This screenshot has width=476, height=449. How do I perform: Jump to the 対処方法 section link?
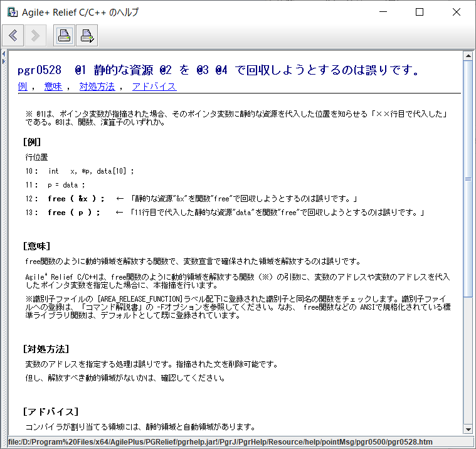pos(97,87)
